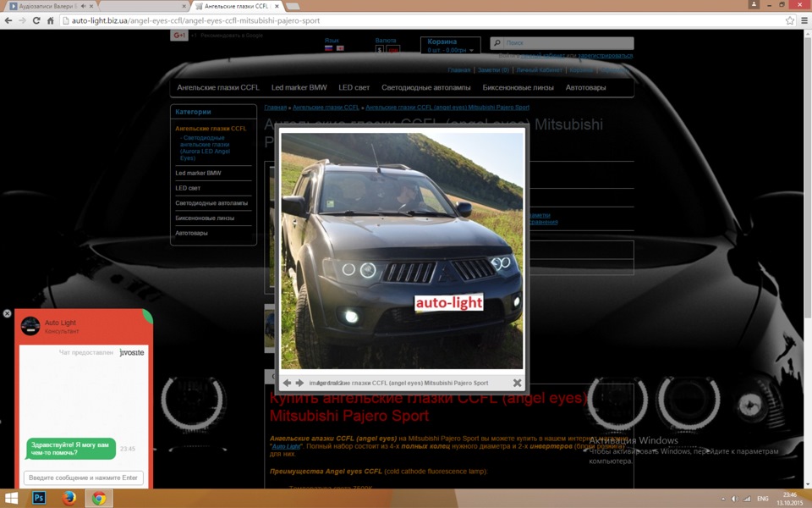Open Chrome menu button
This screenshot has height=508, width=812.
[x=804, y=20]
